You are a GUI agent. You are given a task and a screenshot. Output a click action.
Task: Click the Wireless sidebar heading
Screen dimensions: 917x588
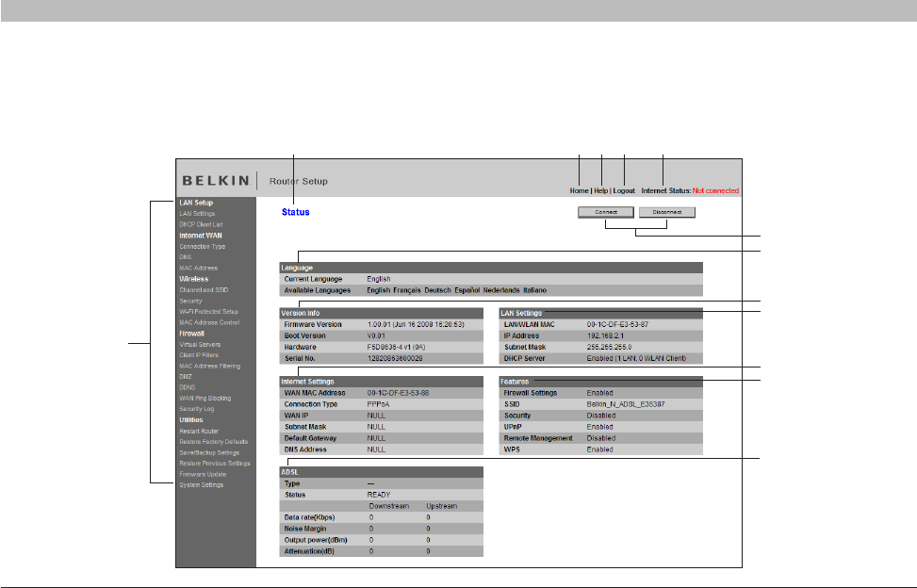point(193,279)
